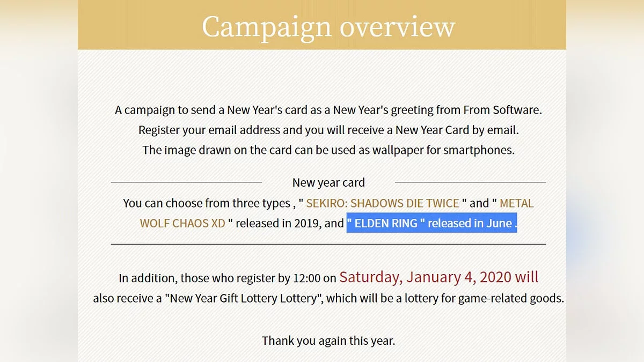Screen dimensions: 644x362
Task: Click the "Thank you again this year." line
Action: 328,341
